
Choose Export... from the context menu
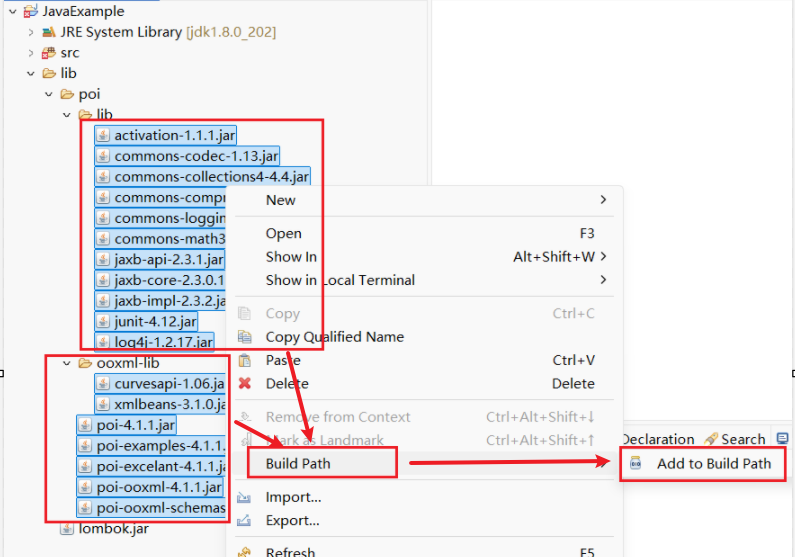(x=424, y=521)
